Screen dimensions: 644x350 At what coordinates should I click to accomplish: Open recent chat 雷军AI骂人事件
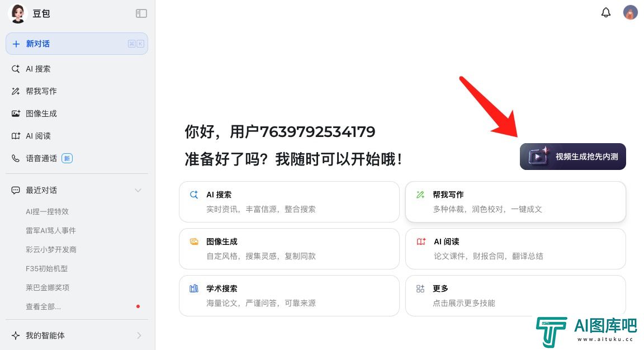(51, 230)
